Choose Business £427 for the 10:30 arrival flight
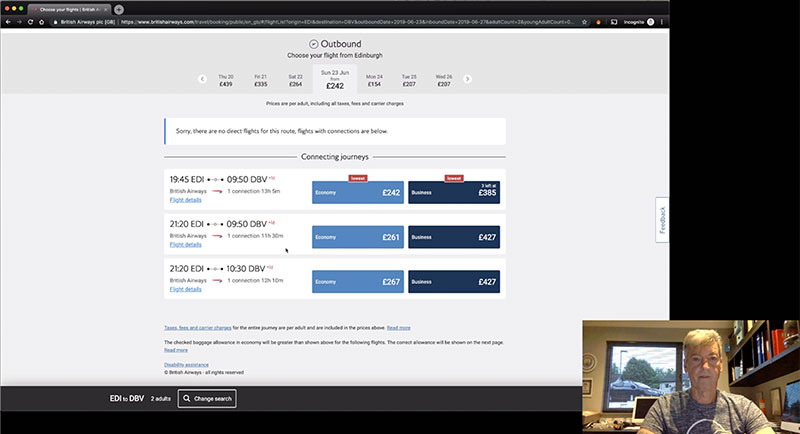 454,282
